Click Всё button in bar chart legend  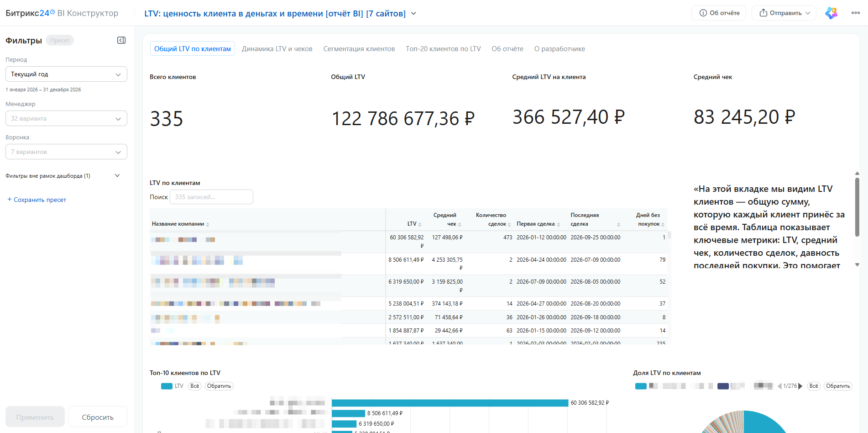[195, 386]
